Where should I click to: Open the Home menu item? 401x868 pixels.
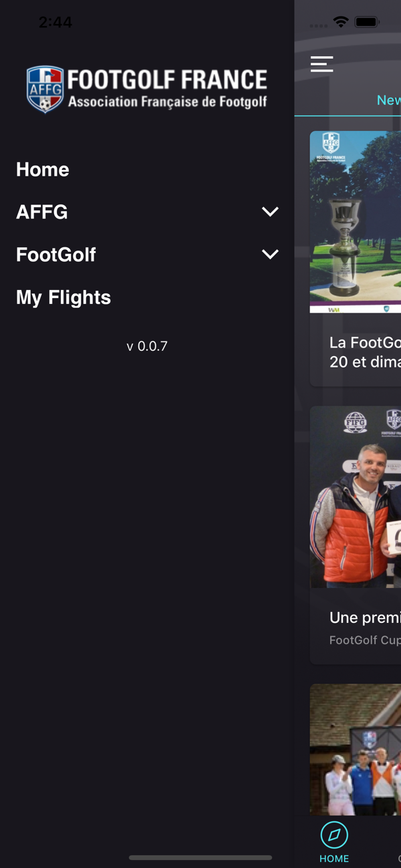click(x=43, y=169)
